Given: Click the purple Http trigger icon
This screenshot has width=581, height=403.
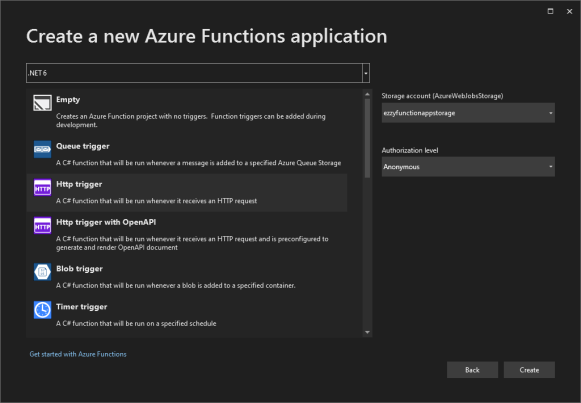Looking at the screenshot, I should [42, 187].
